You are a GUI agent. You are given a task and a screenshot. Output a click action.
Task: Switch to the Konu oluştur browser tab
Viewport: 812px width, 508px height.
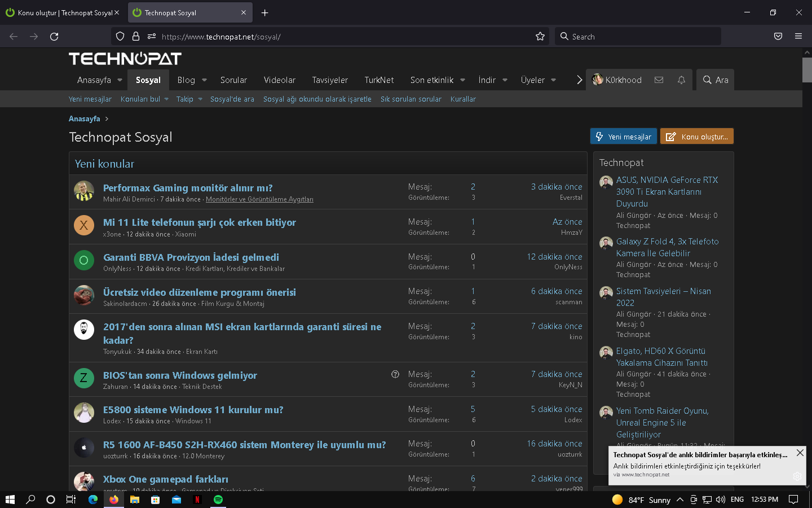[63, 12]
